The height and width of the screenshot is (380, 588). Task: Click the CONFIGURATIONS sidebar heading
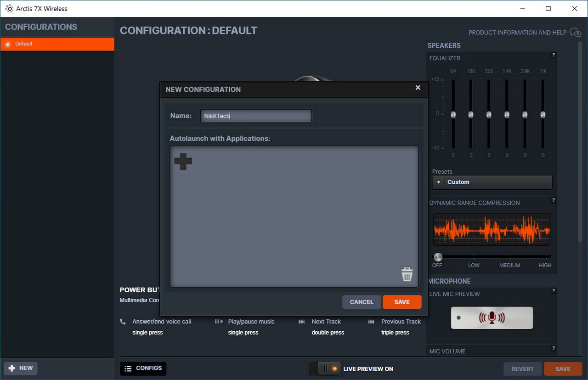point(41,27)
